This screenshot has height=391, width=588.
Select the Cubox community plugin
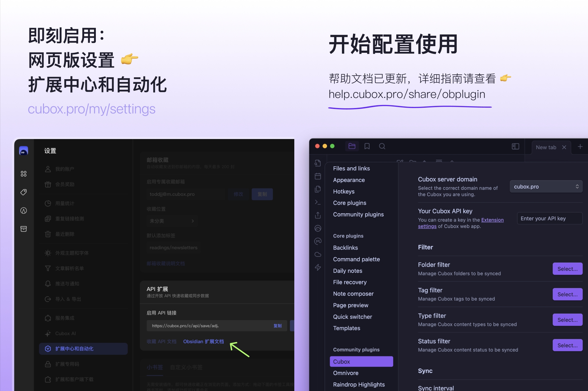(x=361, y=362)
